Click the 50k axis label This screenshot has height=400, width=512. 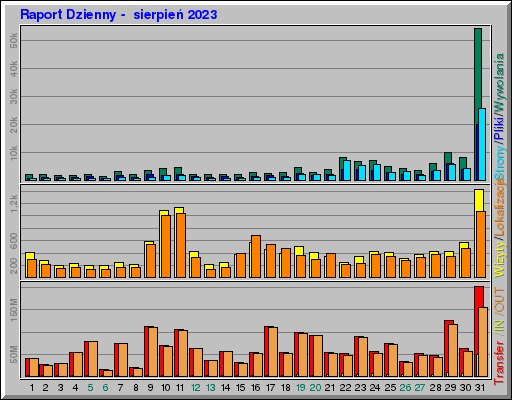click(x=13, y=40)
